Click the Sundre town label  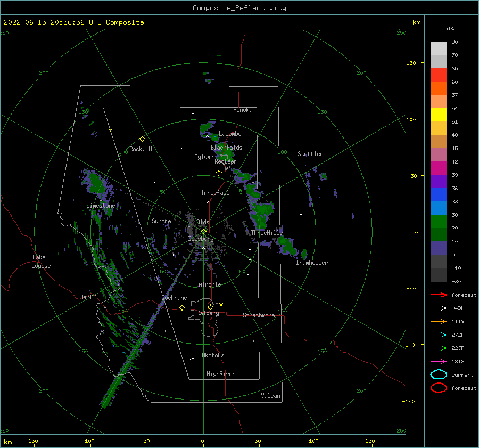161,221
